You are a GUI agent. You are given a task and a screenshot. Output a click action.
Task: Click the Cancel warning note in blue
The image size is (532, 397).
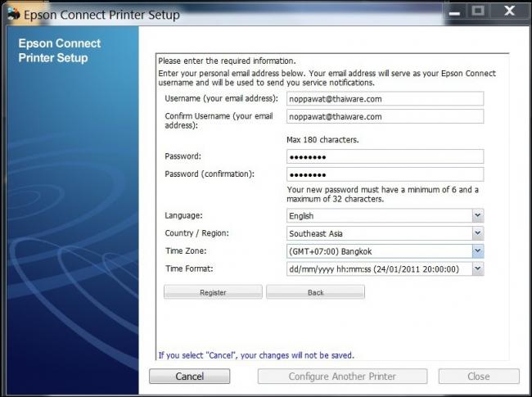pyautogui.click(x=256, y=355)
